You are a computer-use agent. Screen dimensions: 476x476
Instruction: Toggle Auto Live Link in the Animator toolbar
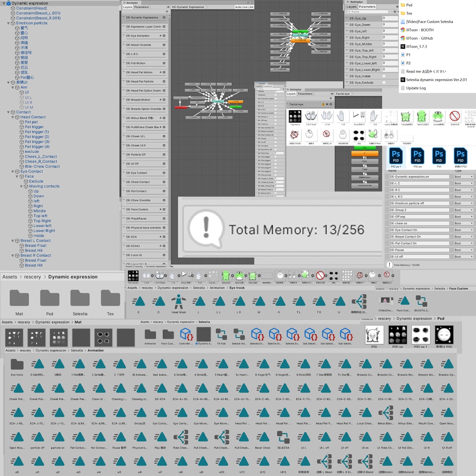[244, 7]
